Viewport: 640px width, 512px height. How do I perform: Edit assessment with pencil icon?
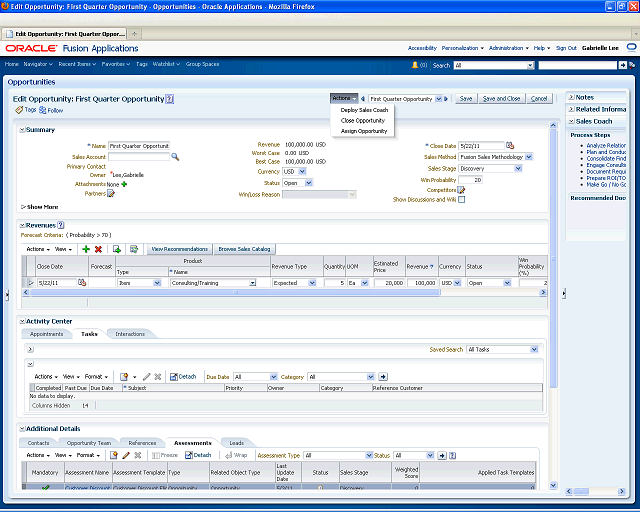tap(126, 455)
